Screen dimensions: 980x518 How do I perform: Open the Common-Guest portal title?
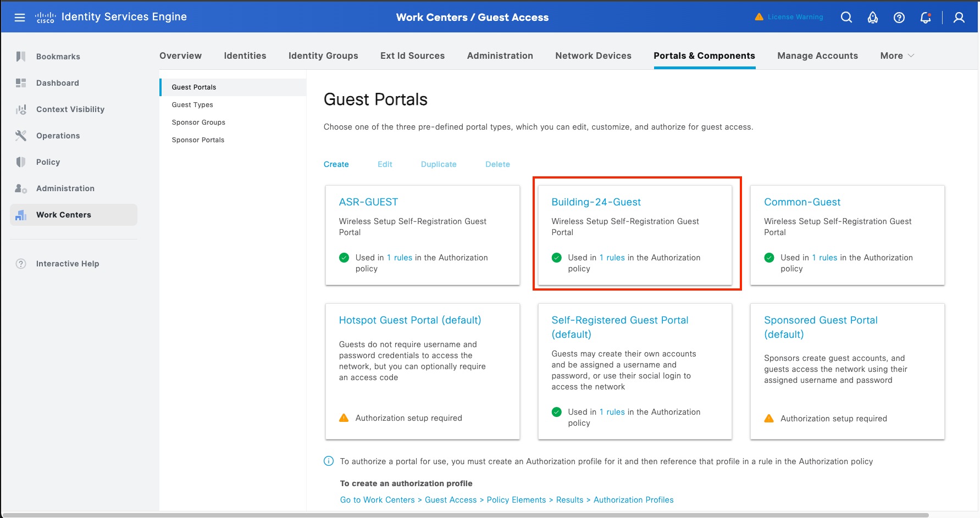click(x=802, y=202)
